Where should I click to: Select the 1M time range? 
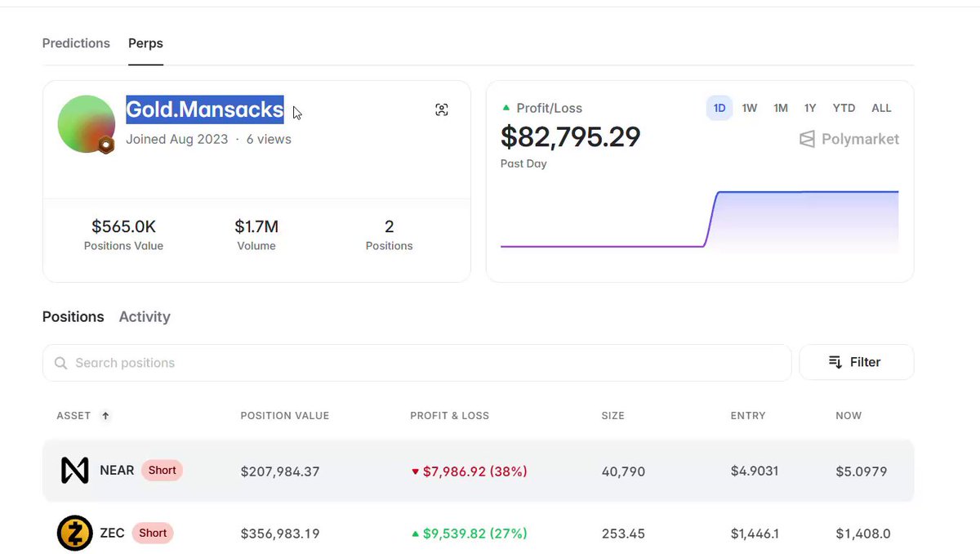[781, 108]
